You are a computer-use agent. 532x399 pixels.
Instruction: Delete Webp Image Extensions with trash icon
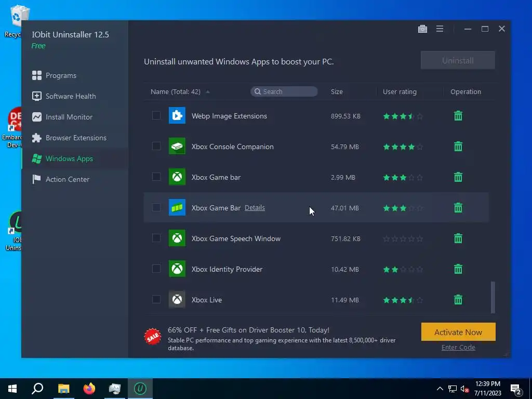coord(458,116)
